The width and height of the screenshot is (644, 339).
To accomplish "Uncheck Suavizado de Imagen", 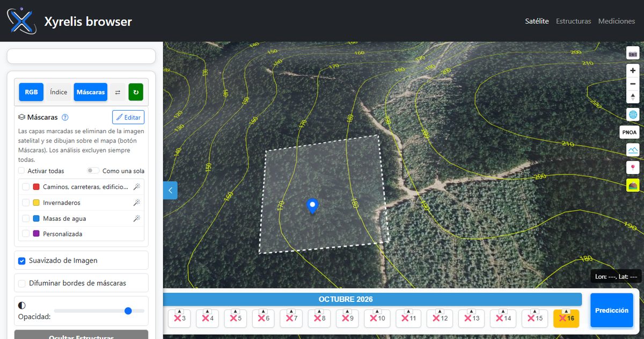I will coord(22,261).
